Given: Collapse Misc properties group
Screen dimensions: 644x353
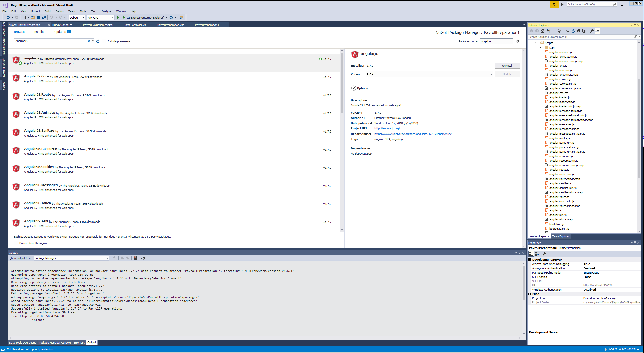Looking at the screenshot, I should 530,294.
